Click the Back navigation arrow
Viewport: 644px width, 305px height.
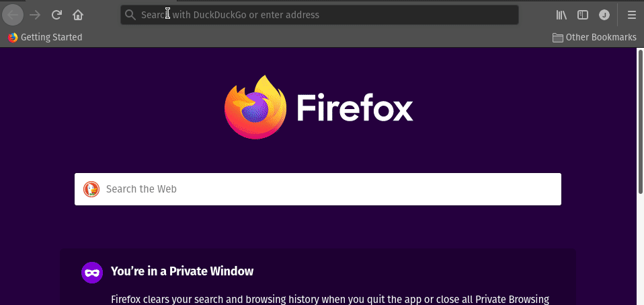coord(13,15)
